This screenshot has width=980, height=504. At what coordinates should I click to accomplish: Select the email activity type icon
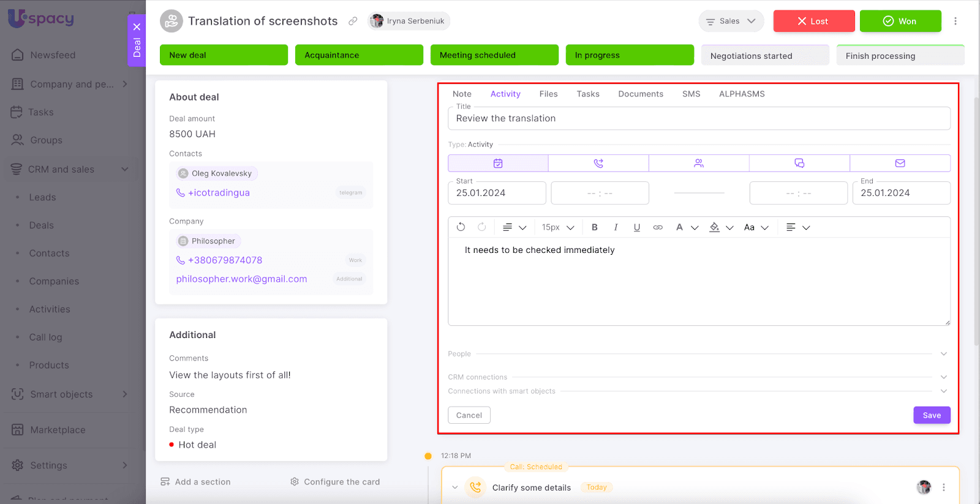[900, 164]
